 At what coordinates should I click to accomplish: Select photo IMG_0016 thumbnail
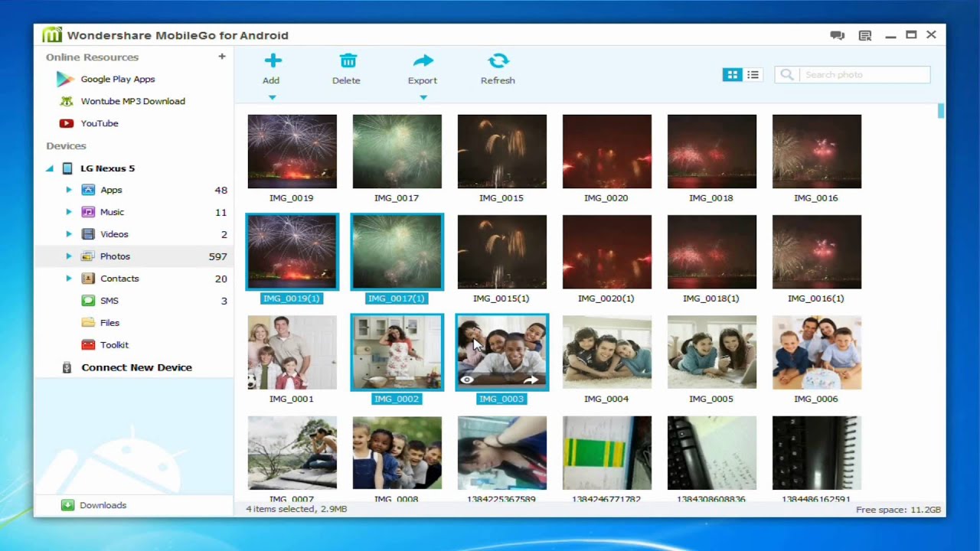[x=816, y=152]
